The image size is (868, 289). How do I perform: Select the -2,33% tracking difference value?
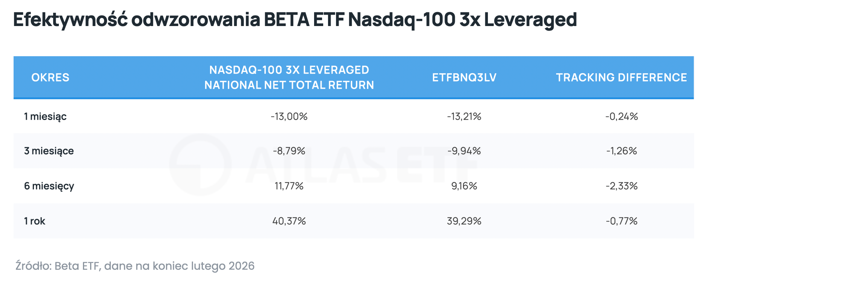pos(621,186)
